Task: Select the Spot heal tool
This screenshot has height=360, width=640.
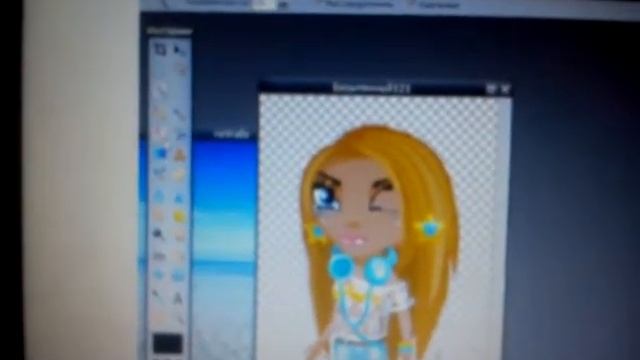Action: pos(179,256)
